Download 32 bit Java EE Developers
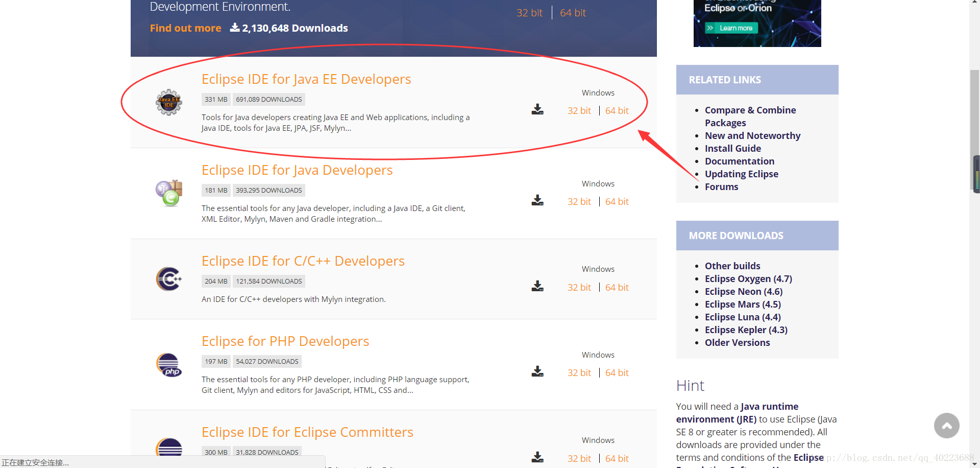 click(x=579, y=111)
